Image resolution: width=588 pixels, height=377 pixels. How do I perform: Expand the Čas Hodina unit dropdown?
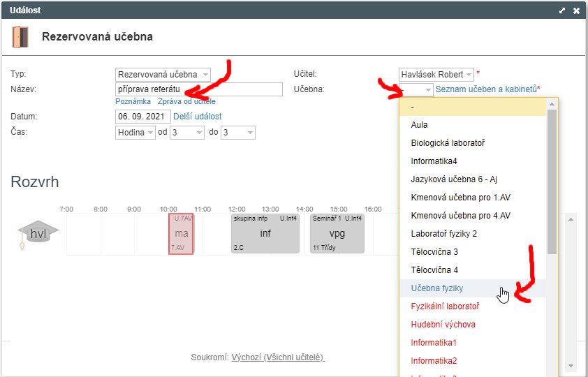click(x=135, y=133)
